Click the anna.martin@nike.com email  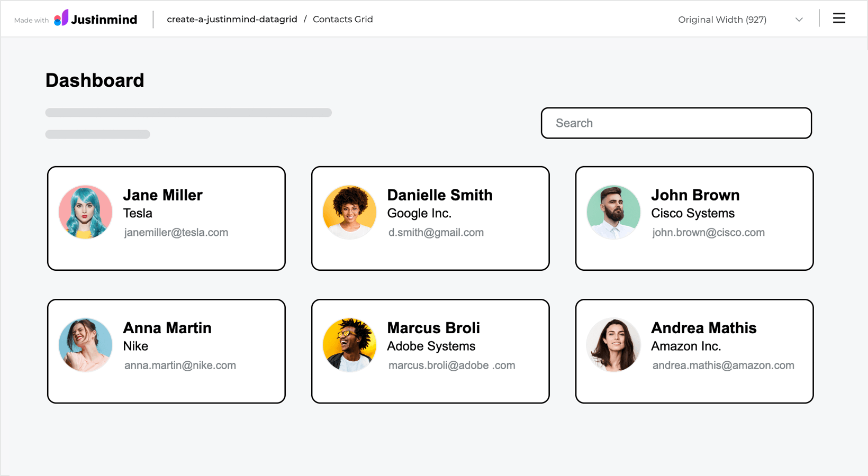(x=180, y=365)
